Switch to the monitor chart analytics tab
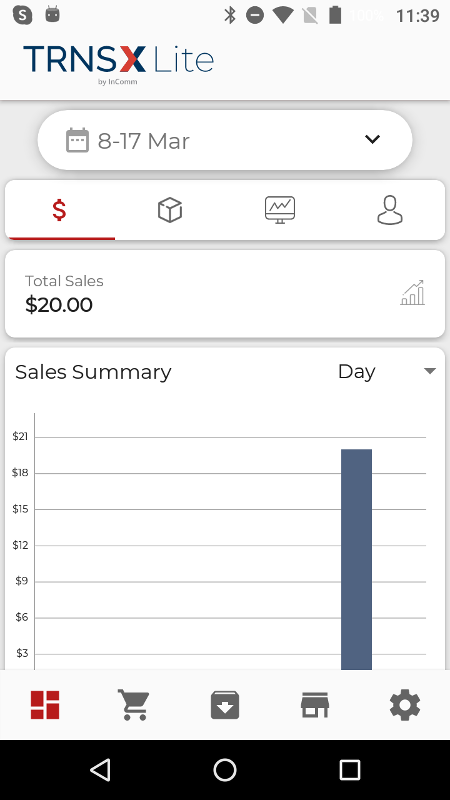Screen dimensions: 450x800 pos(280,210)
